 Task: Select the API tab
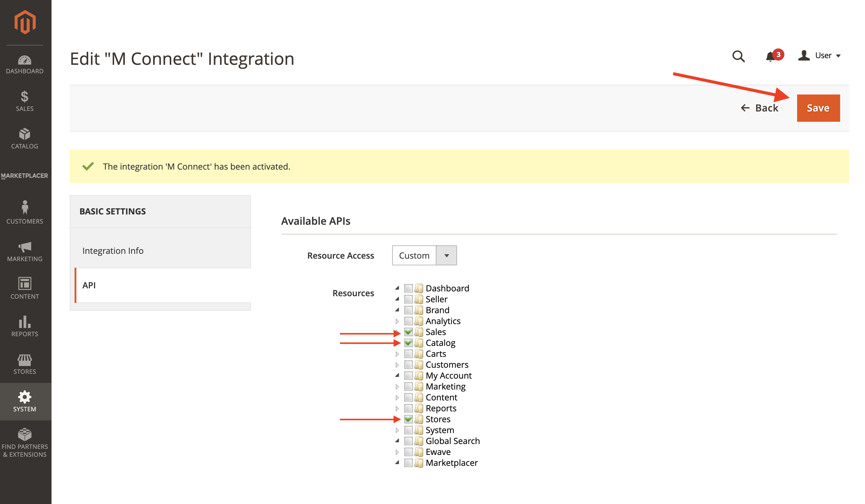point(163,285)
